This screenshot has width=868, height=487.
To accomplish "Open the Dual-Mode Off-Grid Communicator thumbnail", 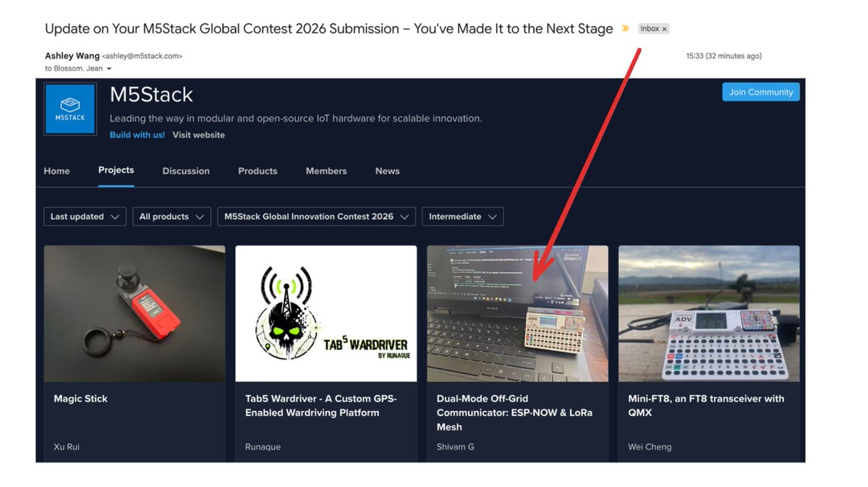I will (517, 313).
